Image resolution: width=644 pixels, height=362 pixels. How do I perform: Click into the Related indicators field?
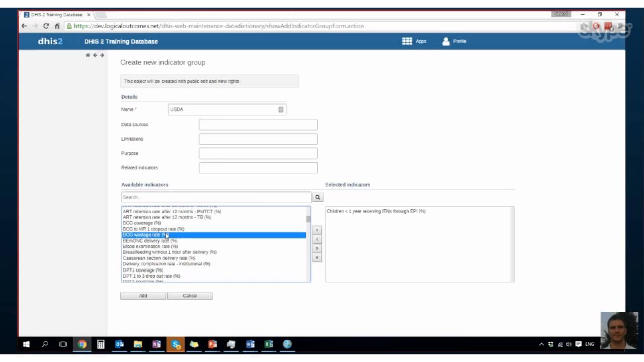click(258, 168)
